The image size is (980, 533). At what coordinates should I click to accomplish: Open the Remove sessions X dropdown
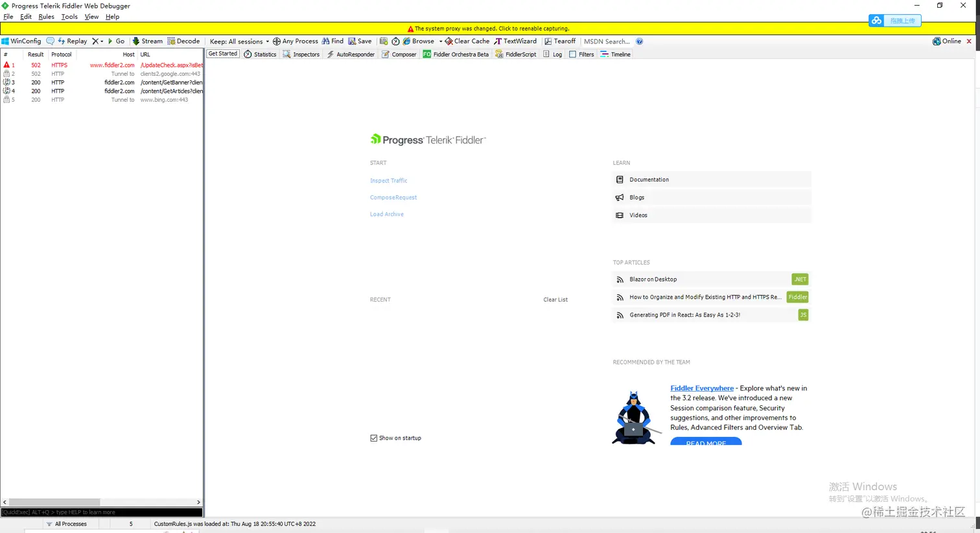[x=97, y=41]
